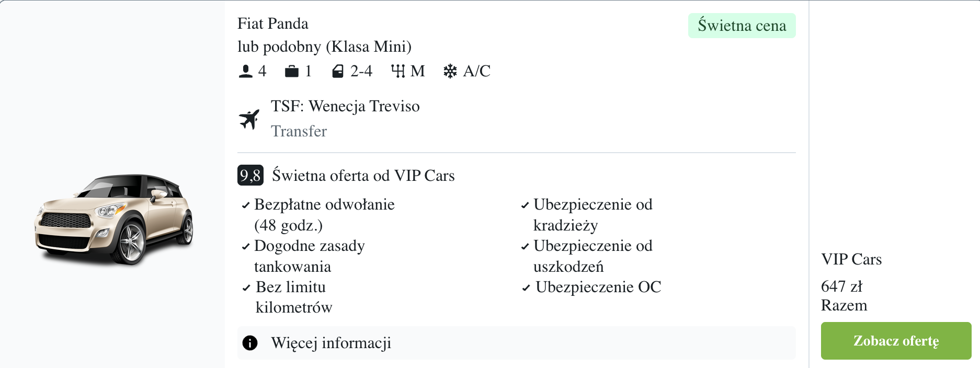Click the airplane pickup location icon
This screenshot has width=980, height=368.
[249, 119]
